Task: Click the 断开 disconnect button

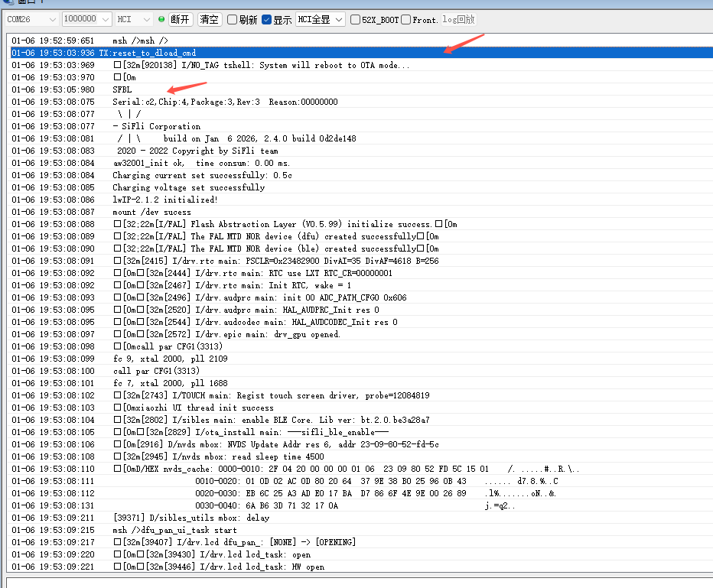Action: tap(181, 19)
